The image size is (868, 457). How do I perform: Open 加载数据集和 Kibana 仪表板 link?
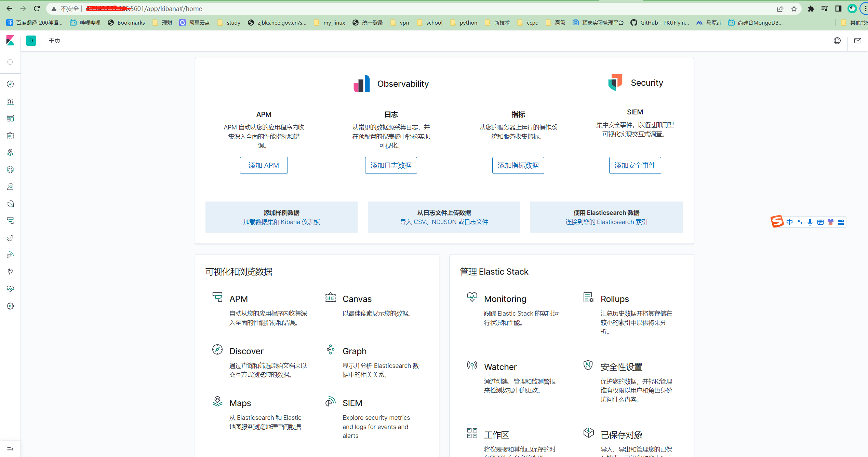pyautogui.click(x=281, y=222)
